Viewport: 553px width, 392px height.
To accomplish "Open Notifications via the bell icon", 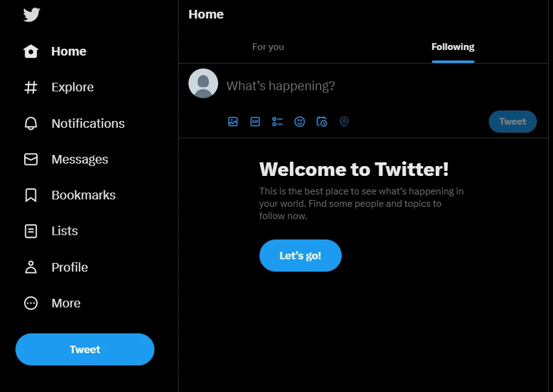I will point(31,123).
